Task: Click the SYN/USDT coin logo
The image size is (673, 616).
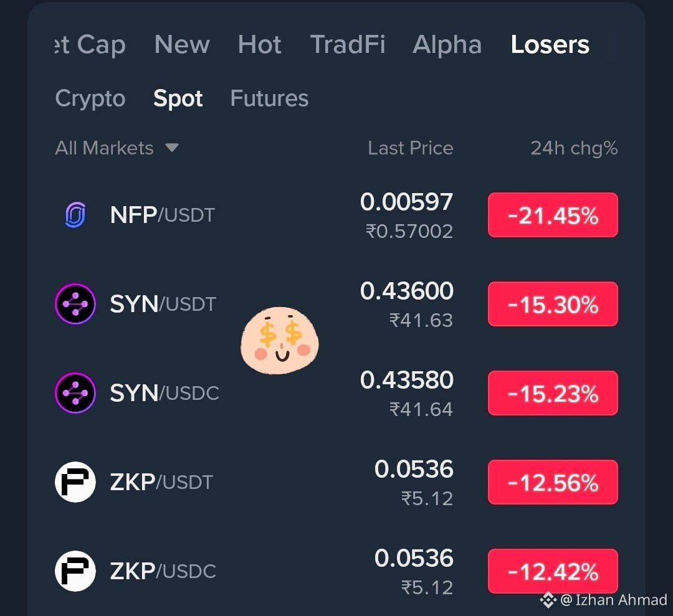Action: 75,304
